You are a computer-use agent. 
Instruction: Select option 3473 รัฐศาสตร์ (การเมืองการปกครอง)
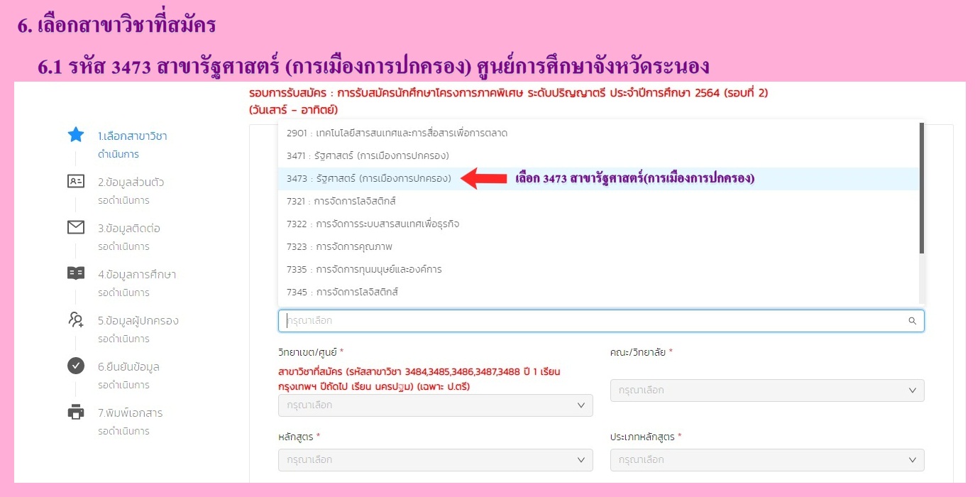369,179
